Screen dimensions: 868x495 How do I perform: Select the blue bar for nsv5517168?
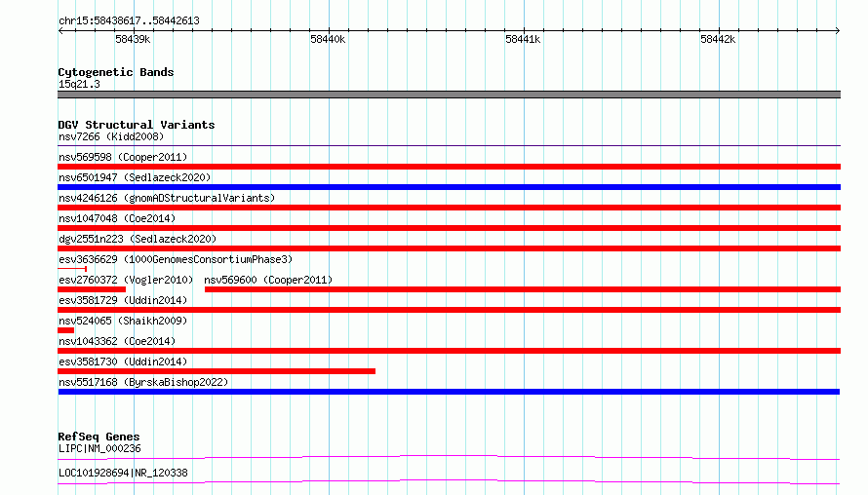449,392
